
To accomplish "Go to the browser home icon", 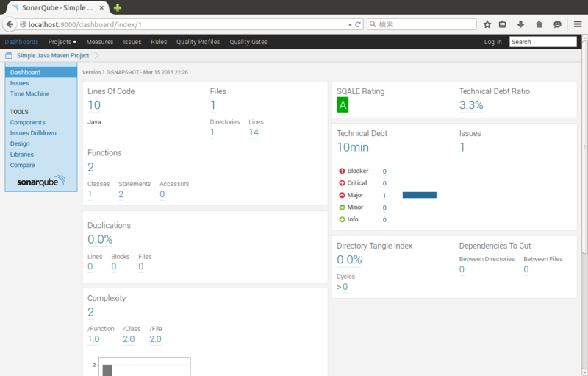I will click(539, 24).
